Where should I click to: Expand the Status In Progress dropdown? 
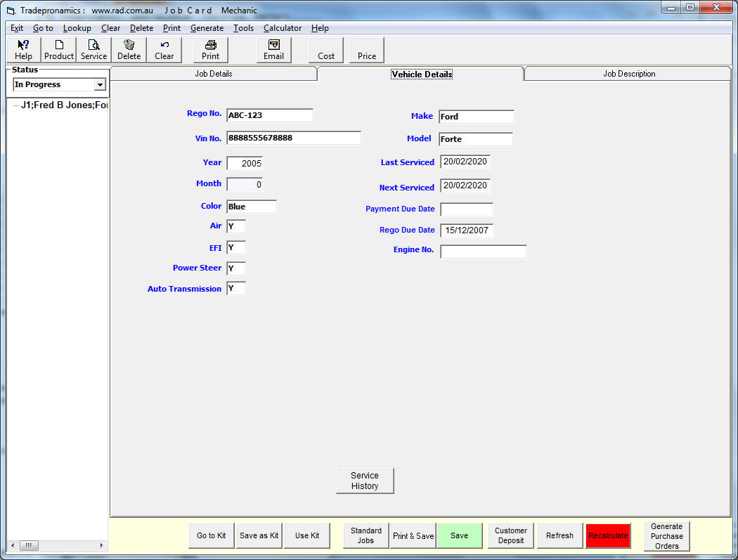click(x=100, y=85)
